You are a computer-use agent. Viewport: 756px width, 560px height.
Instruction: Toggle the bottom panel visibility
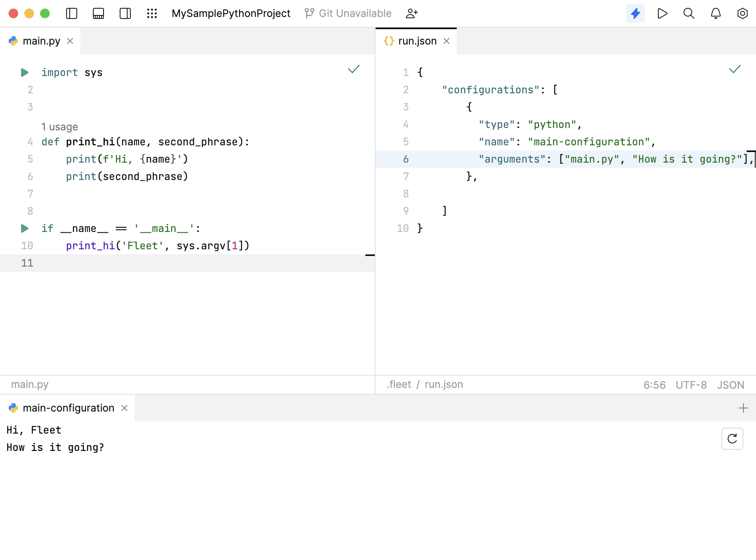point(98,13)
